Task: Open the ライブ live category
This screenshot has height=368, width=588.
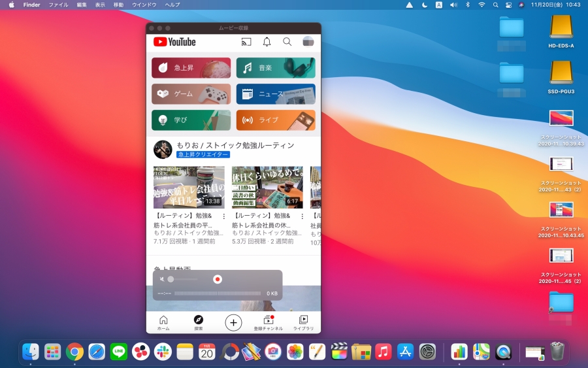Action: coord(276,120)
